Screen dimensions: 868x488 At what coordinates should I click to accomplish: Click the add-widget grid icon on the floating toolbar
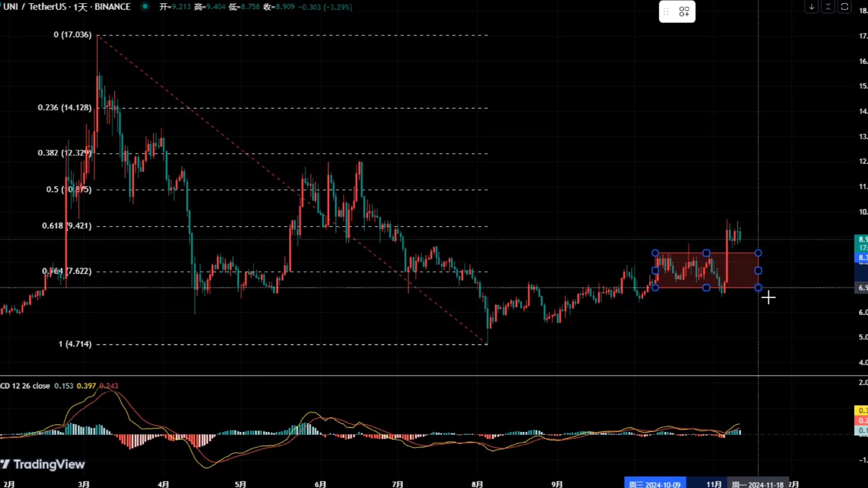684,11
